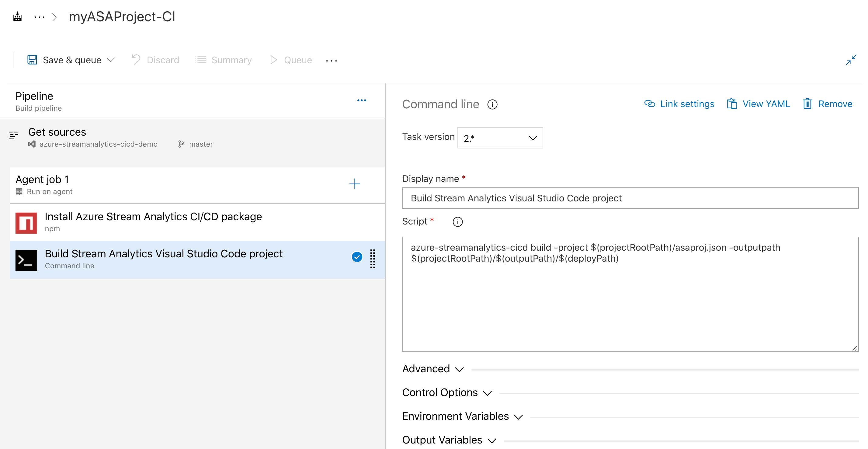
Task: Click the Get sources master branch
Action: (201, 143)
